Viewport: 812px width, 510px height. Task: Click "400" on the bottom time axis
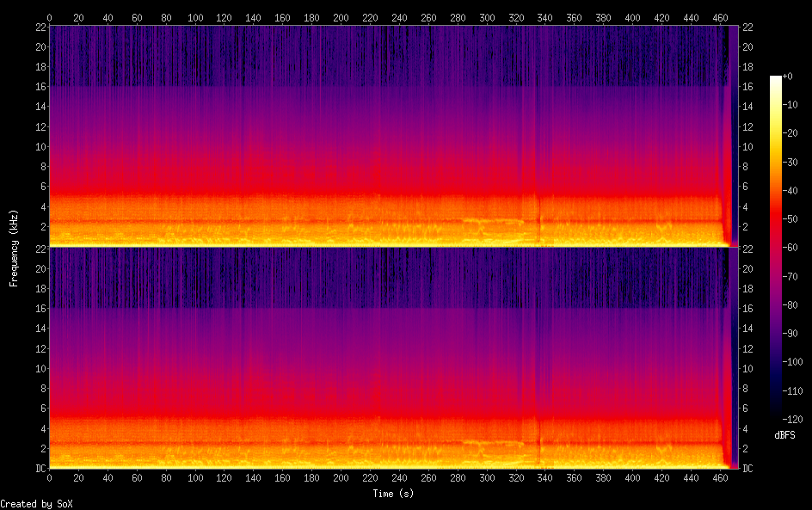coord(632,478)
